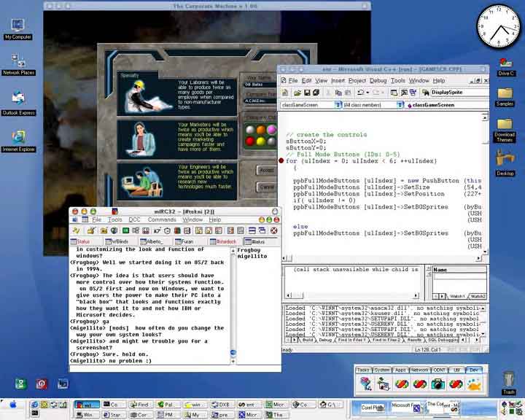525x420 pixels.
Task: Click mIRC options folder-hammer icon
Action: (x=90, y=230)
